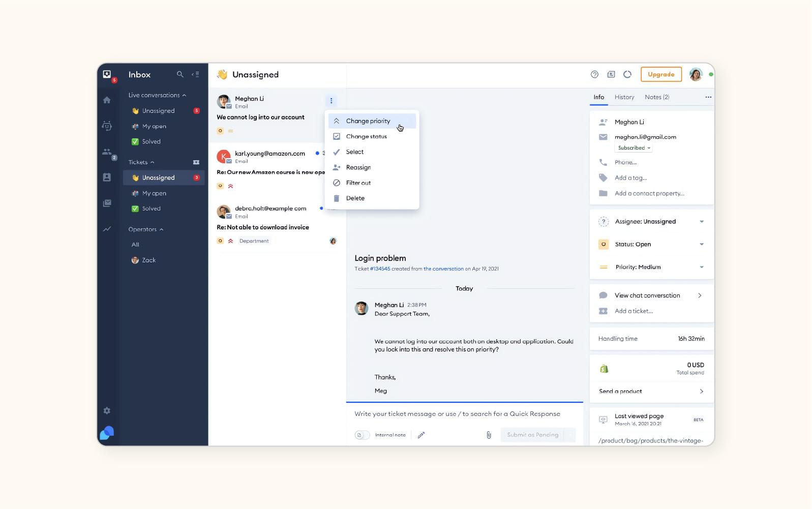Image resolution: width=812 pixels, height=509 pixels.
Task: Click Add a ticket...
Action: (634, 311)
